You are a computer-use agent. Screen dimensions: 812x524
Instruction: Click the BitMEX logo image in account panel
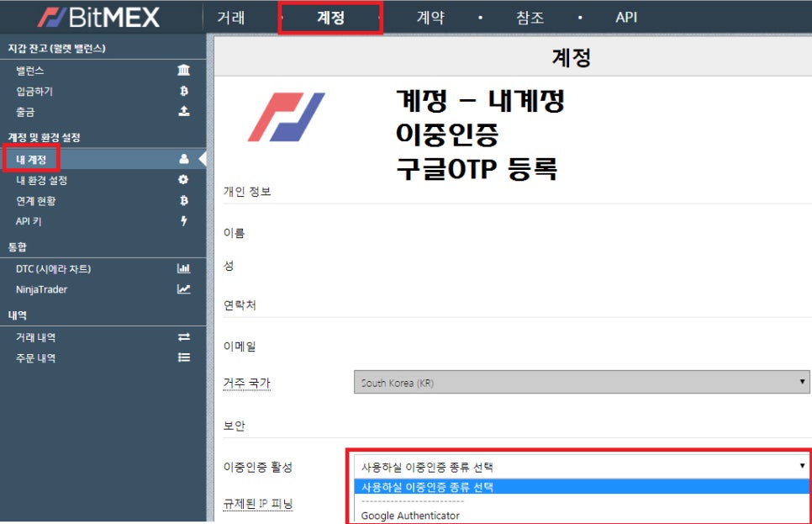tap(287, 117)
